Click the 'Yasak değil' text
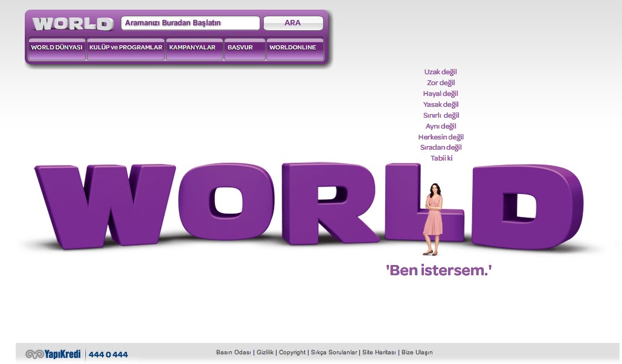This screenshot has width=622, height=364. point(441,104)
